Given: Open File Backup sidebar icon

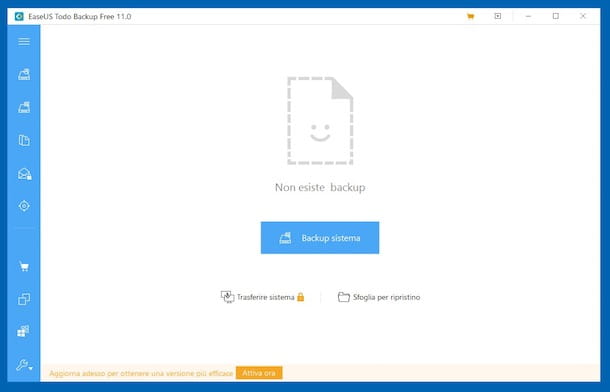Looking at the screenshot, I should coord(24,140).
